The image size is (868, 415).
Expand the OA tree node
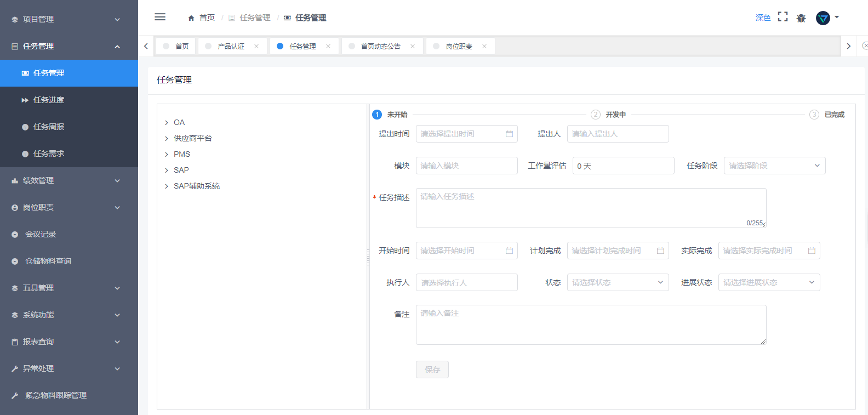167,123
